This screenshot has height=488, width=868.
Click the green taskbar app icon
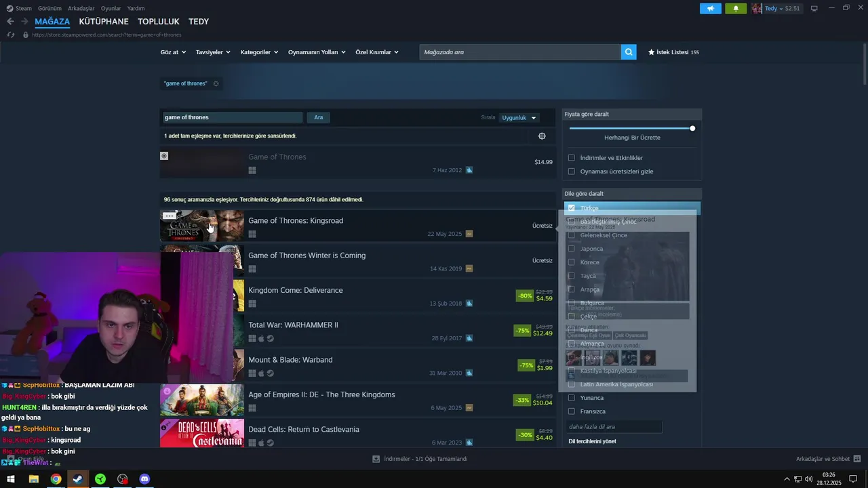[100, 479]
